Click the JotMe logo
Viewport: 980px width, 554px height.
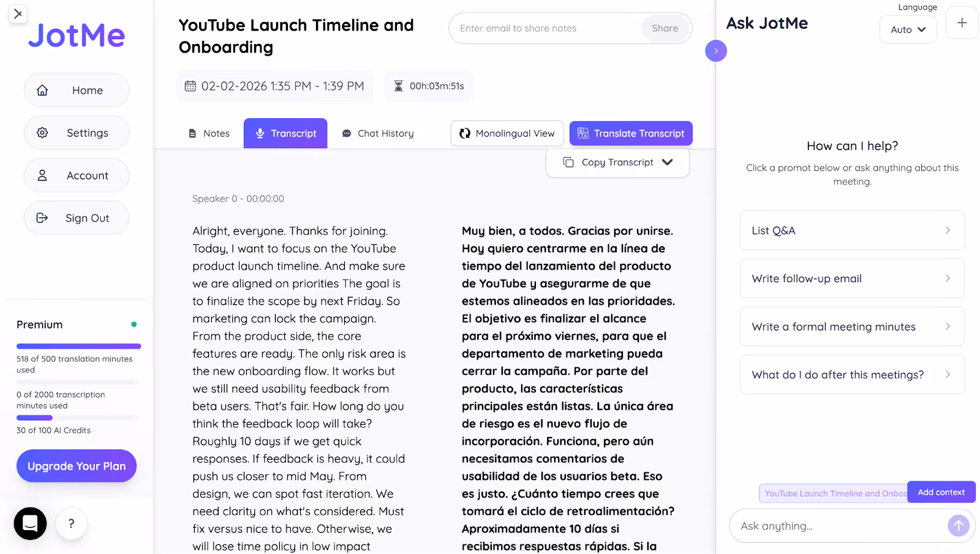tap(77, 36)
